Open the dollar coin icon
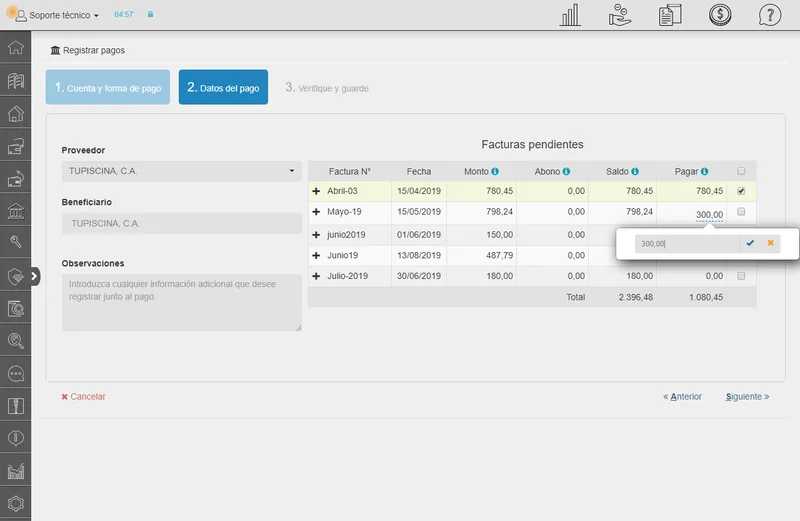The height and width of the screenshot is (521, 800). click(720, 15)
